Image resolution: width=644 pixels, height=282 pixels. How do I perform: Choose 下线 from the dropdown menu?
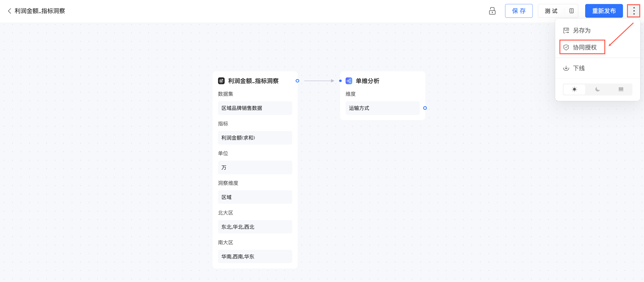click(579, 68)
